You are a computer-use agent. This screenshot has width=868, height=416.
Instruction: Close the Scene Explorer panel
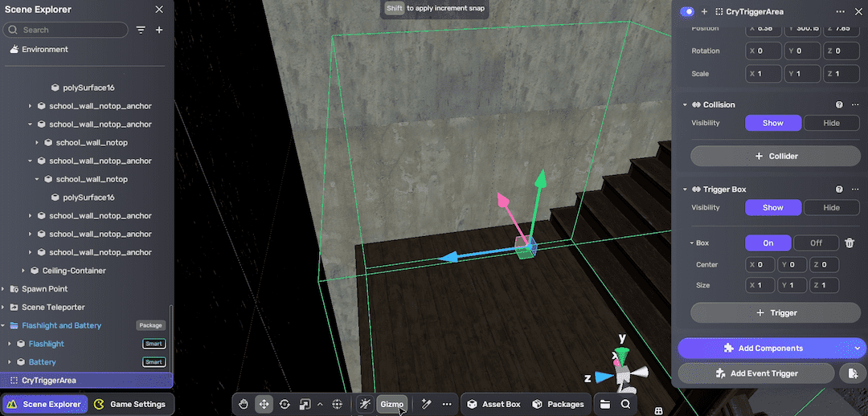point(159,10)
